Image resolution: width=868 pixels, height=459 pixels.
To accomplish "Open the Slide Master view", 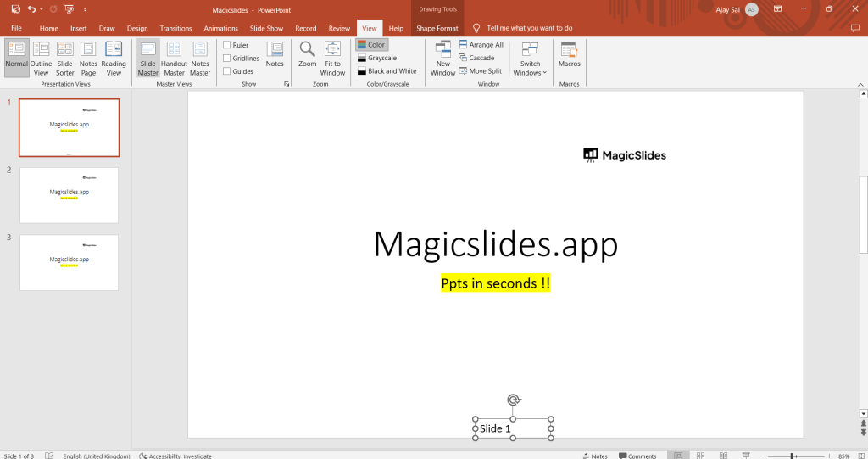I will [x=147, y=58].
